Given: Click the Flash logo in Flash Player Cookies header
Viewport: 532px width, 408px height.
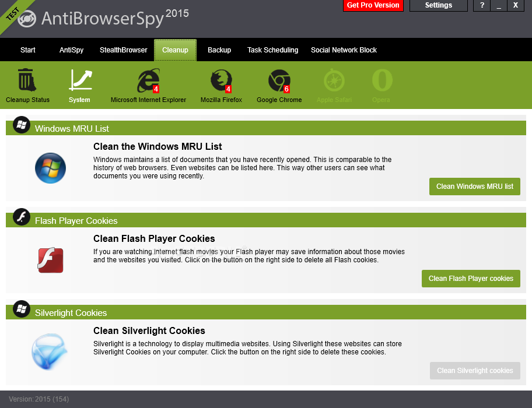Looking at the screenshot, I should [22, 217].
